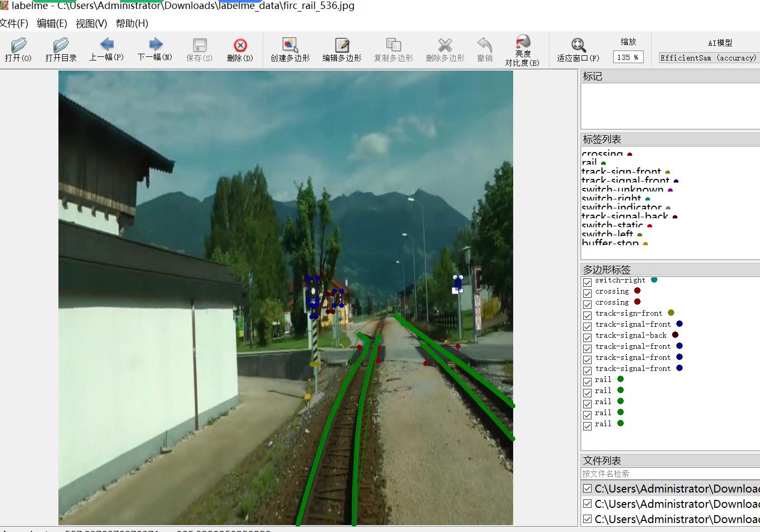Click the Open file toolbar icon
Viewport: 760px width, 532px height.
(x=18, y=45)
